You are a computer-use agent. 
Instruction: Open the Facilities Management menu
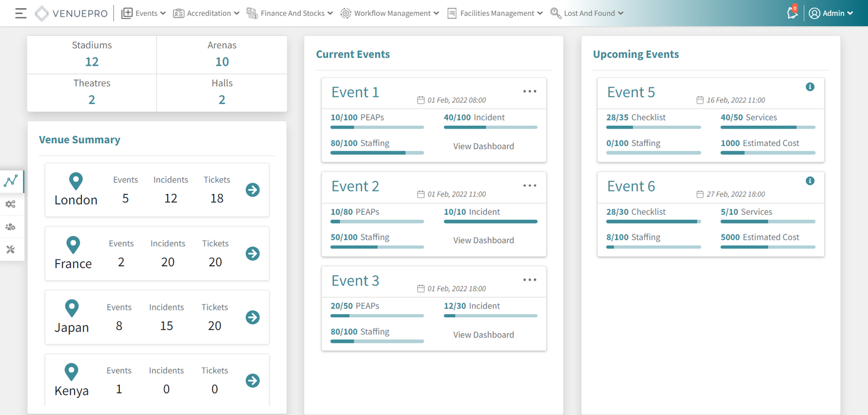pos(495,14)
